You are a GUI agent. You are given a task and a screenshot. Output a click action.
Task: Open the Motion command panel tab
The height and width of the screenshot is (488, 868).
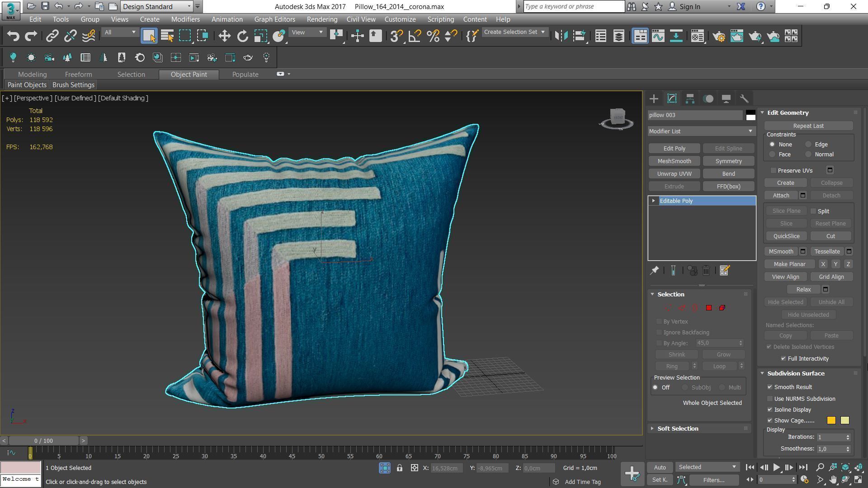[708, 99]
